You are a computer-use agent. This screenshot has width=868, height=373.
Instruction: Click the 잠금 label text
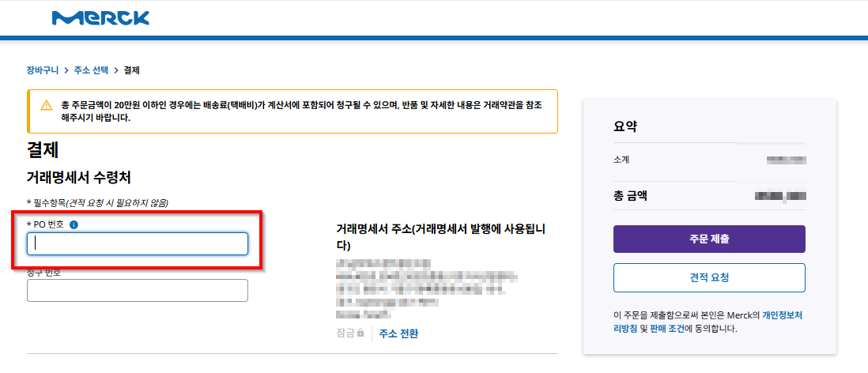pos(345,333)
